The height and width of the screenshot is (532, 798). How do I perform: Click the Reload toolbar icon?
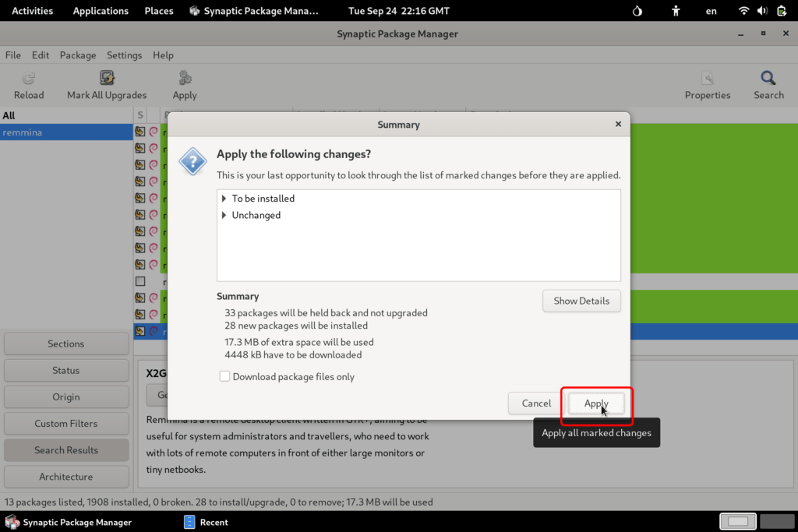click(x=29, y=79)
